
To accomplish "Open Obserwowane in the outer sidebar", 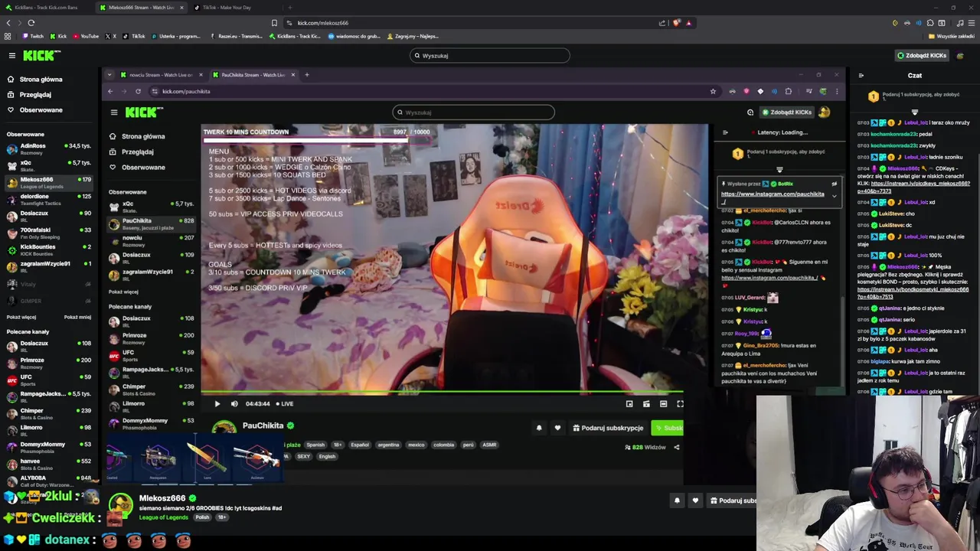I will coord(35,109).
